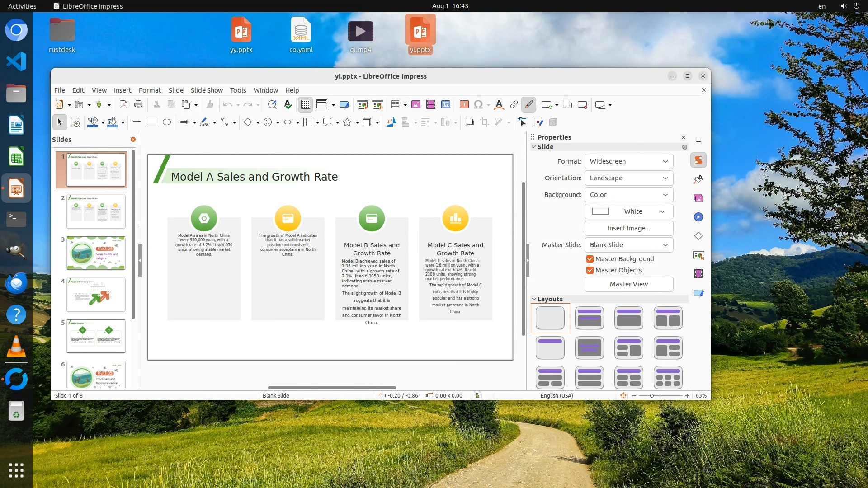This screenshot has width=868, height=488.
Task: Select the Ellipse drawing tool
Action: (167, 122)
